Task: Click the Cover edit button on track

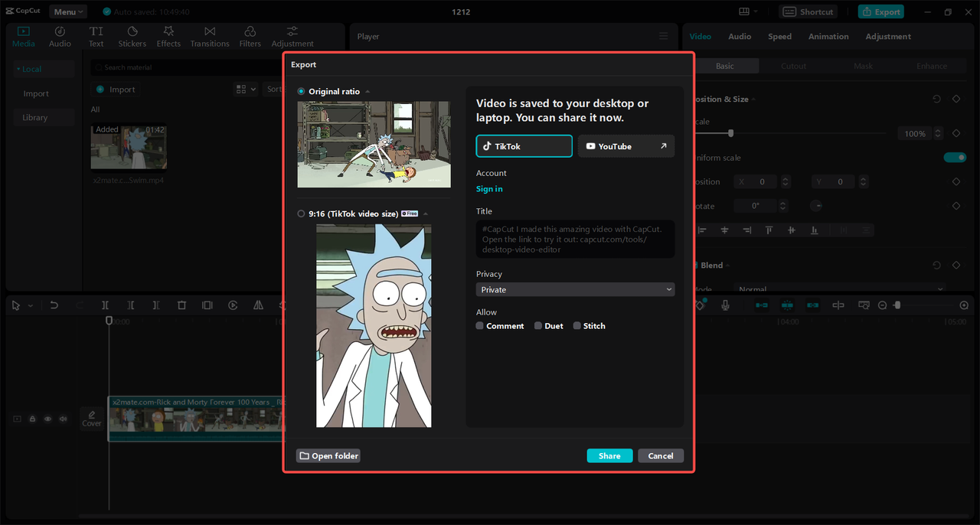Action: pyautogui.click(x=92, y=418)
